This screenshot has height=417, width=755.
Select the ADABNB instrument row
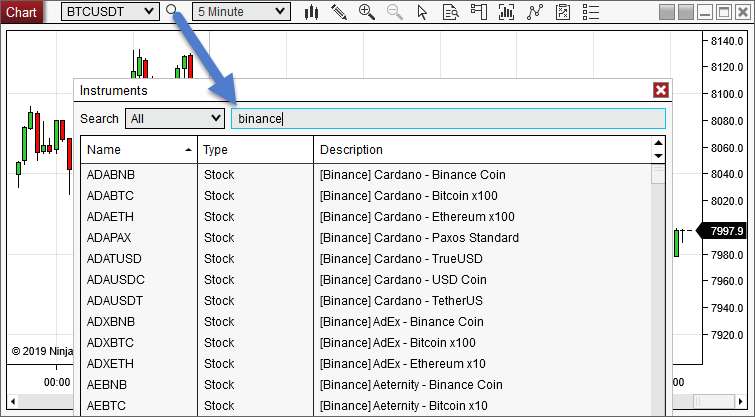point(366,175)
